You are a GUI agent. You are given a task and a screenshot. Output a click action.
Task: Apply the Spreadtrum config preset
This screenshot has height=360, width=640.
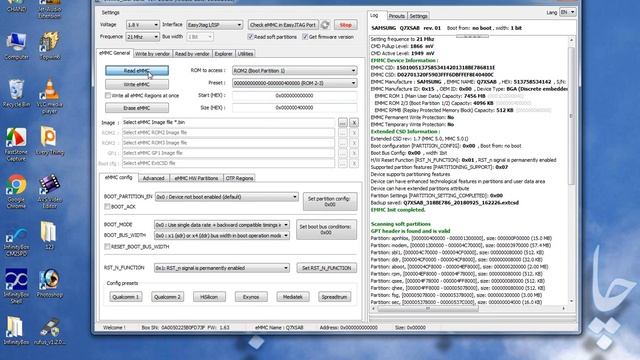pos(334,297)
